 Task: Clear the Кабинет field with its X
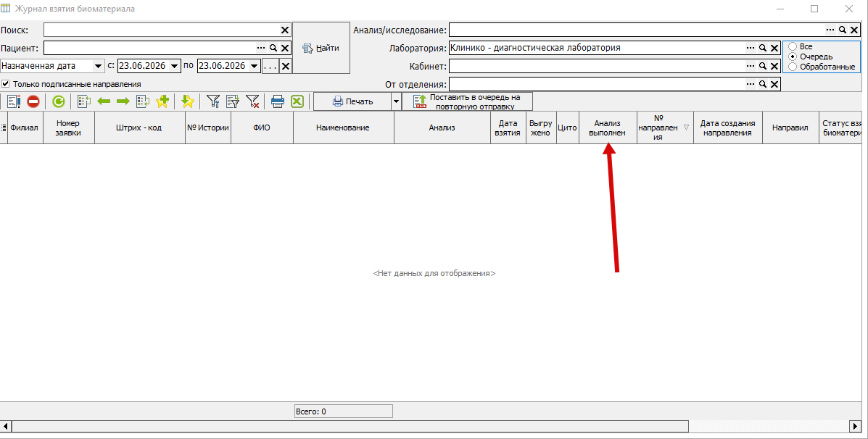[x=774, y=67]
